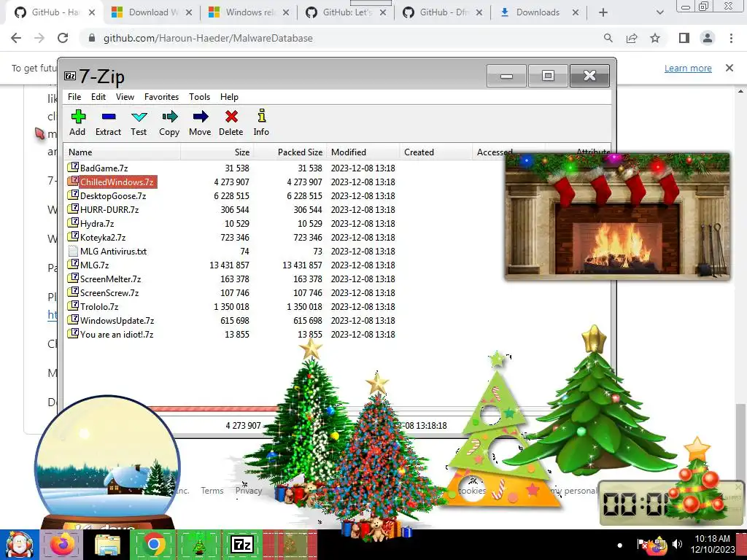Bookmark this page with the star icon

pyautogui.click(x=655, y=38)
